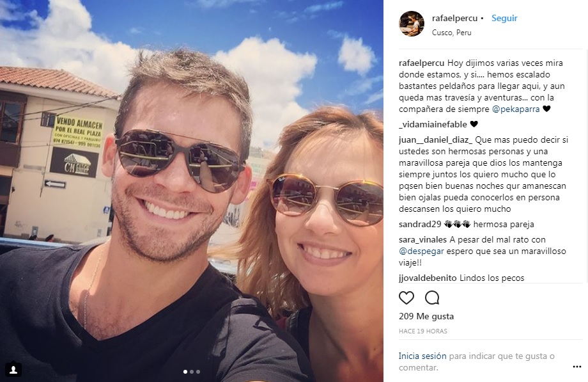Screen dimensions: 588x382
Task: Open jjovaldebenito commenter profile
Action: point(428,278)
